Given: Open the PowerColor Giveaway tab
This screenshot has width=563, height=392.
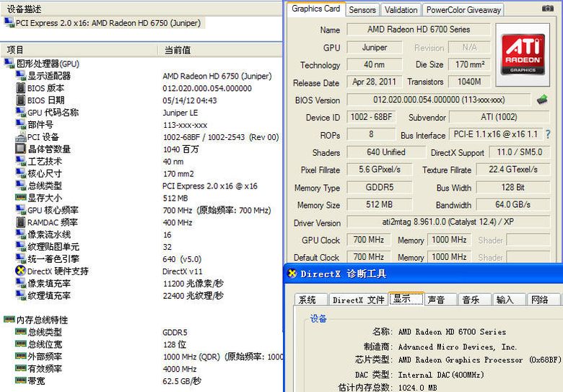Looking at the screenshot, I should coord(463,10).
